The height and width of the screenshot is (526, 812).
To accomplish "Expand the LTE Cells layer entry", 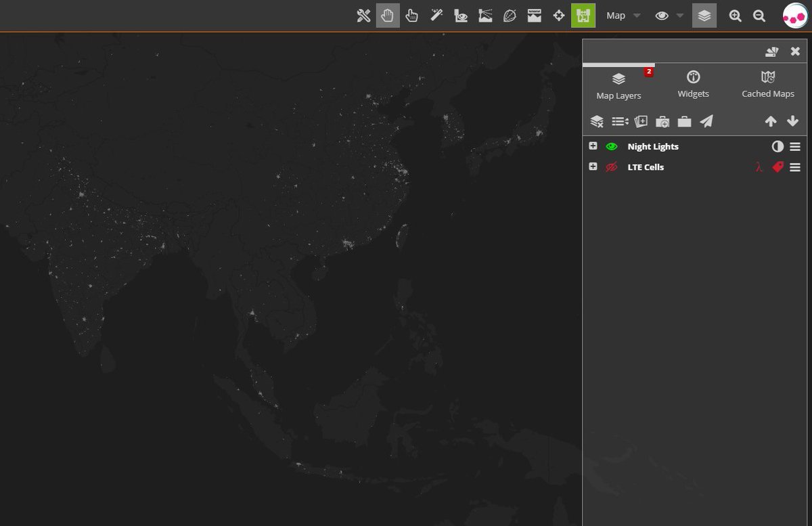I will tap(593, 167).
